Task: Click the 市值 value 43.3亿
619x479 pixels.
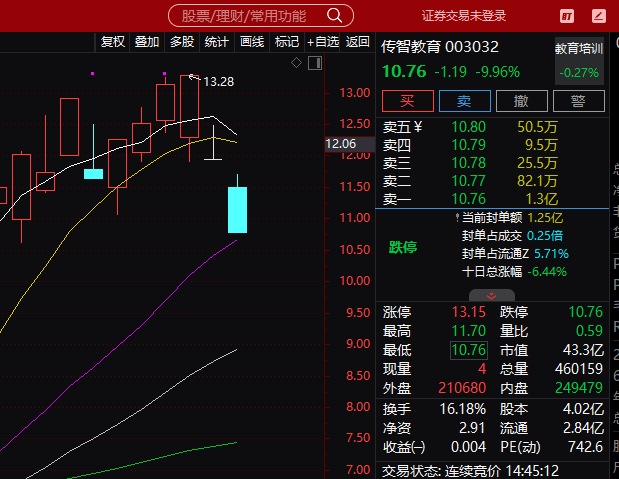Action: (583, 350)
